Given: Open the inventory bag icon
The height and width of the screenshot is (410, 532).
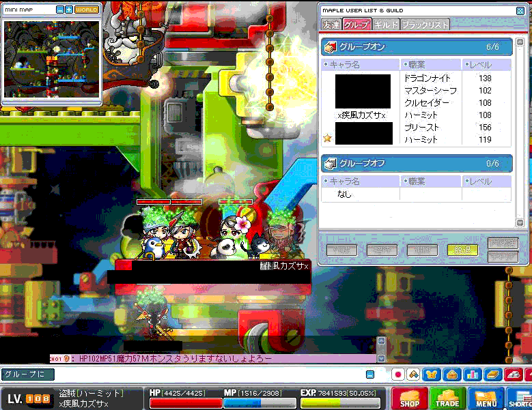Looking at the screenshot, I should (452, 375).
